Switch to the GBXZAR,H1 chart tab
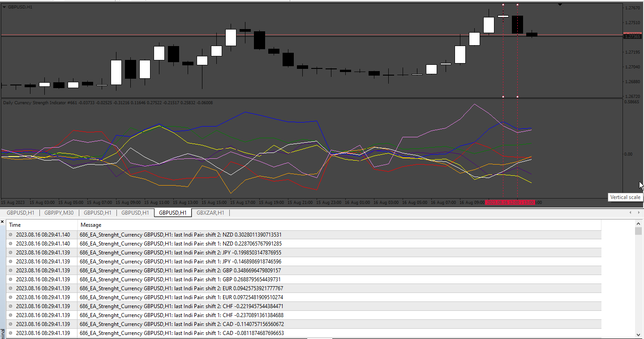644x339 pixels. click(x=210, y=213)
